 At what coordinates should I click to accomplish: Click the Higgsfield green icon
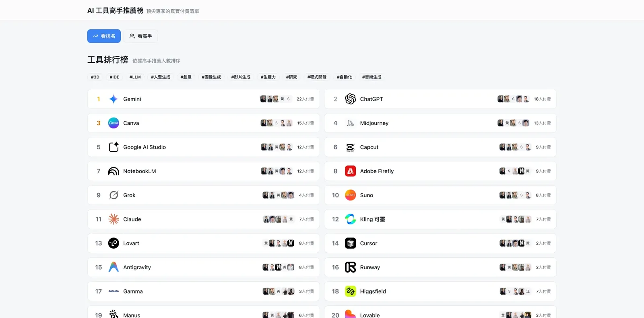[x=351, y=291]
